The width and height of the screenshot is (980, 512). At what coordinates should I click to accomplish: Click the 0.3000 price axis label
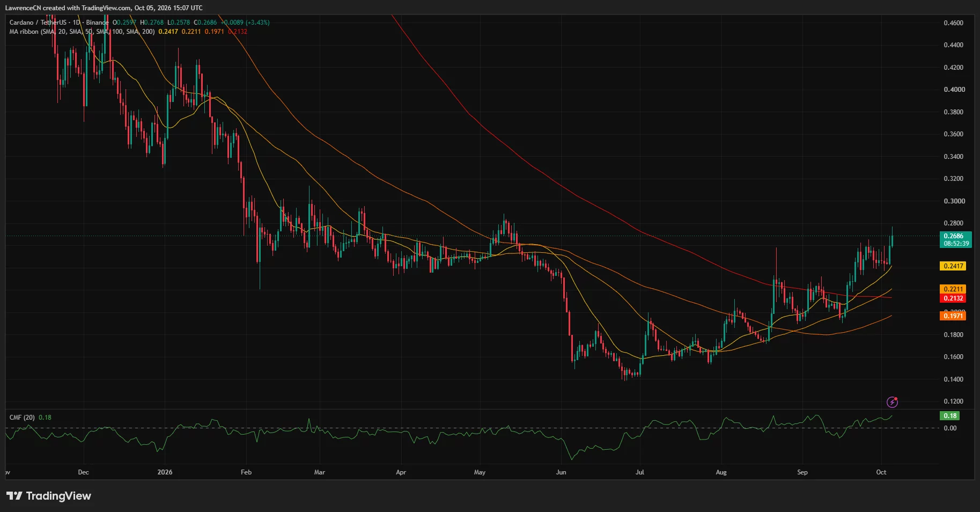953,201
